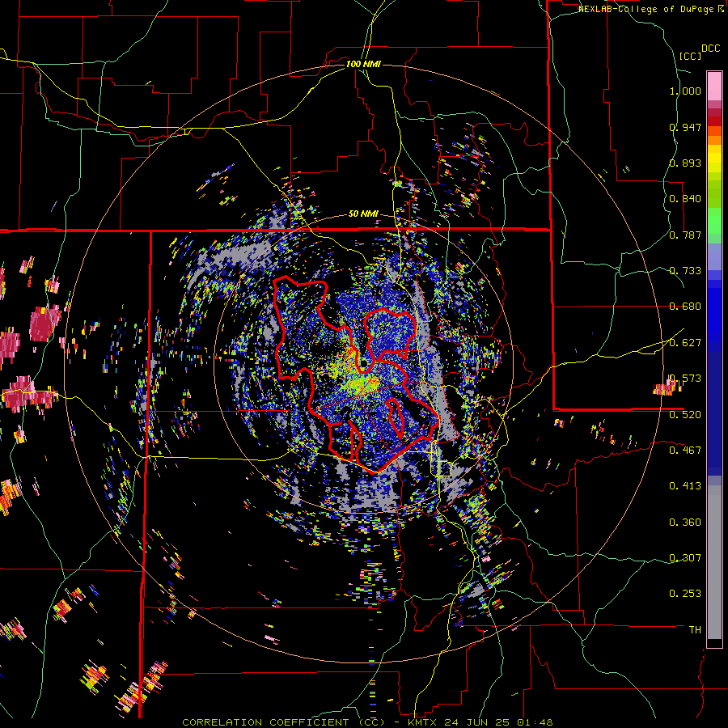
Task: Click the 0.787 scale value
Action: pyautogui.click(x=685, y=235)
